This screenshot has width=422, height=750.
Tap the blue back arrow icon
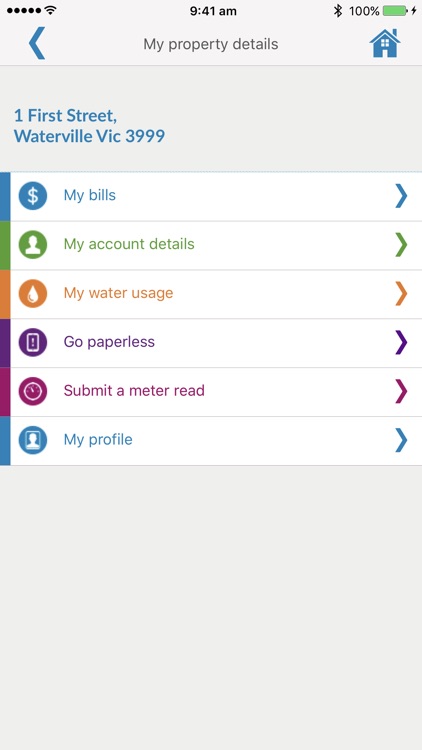(37, 44)
